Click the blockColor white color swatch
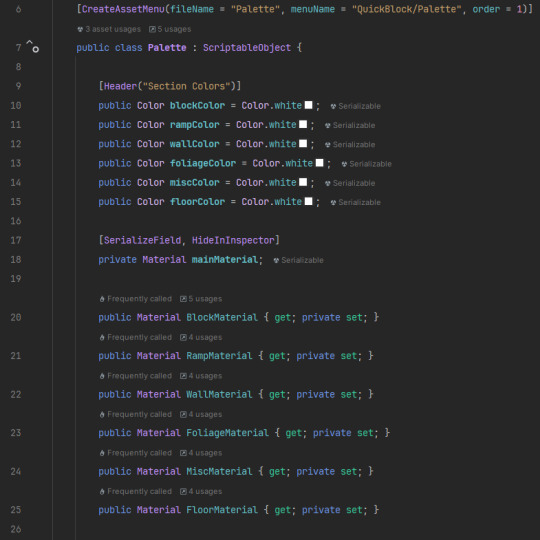 tap(309, 105)
